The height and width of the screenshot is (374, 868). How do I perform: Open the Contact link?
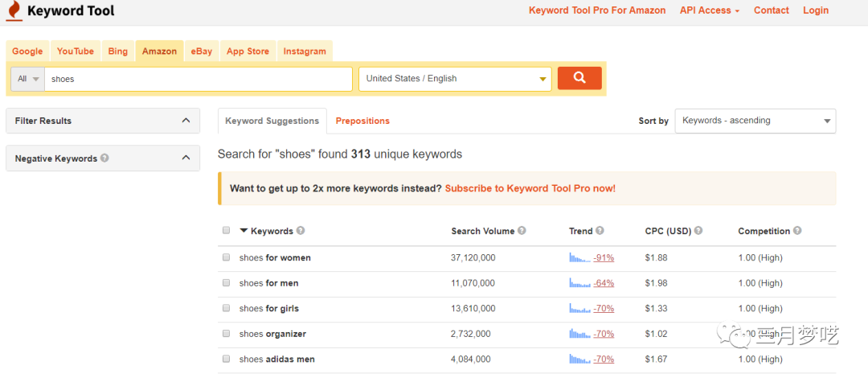(x=771, y=10)
